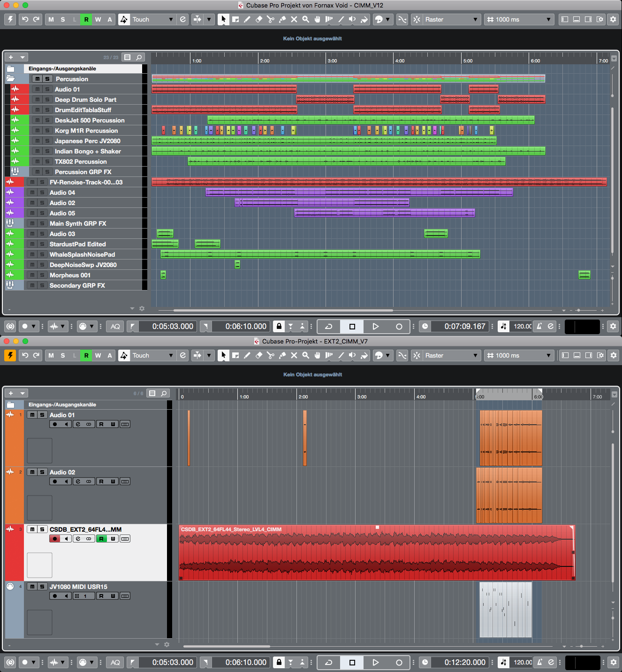Open toolbar setup gear in top window

[x=613, y=19]
